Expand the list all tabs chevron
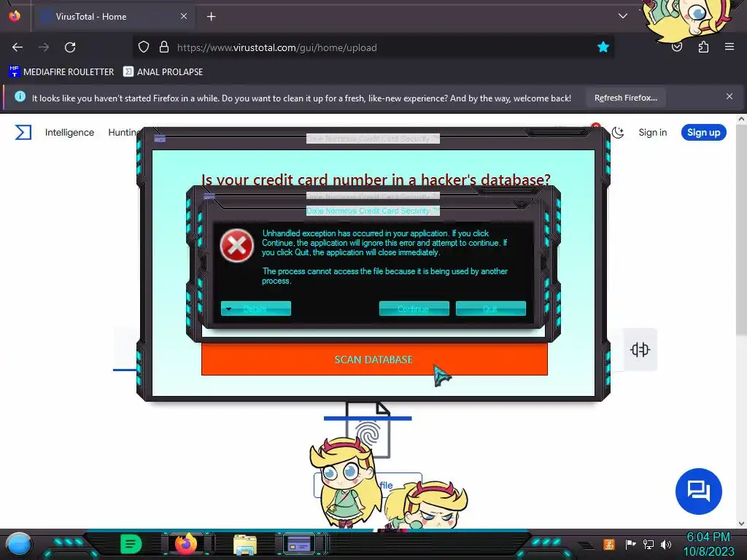Viewport: 747px width, 560px height. point(623,16)
